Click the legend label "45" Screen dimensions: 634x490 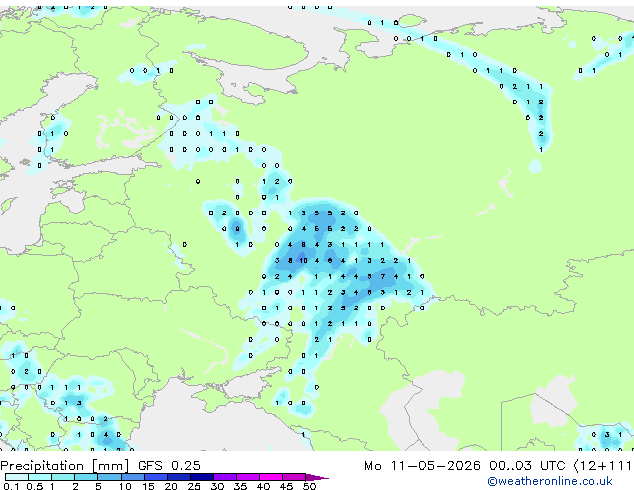(286, 486)
